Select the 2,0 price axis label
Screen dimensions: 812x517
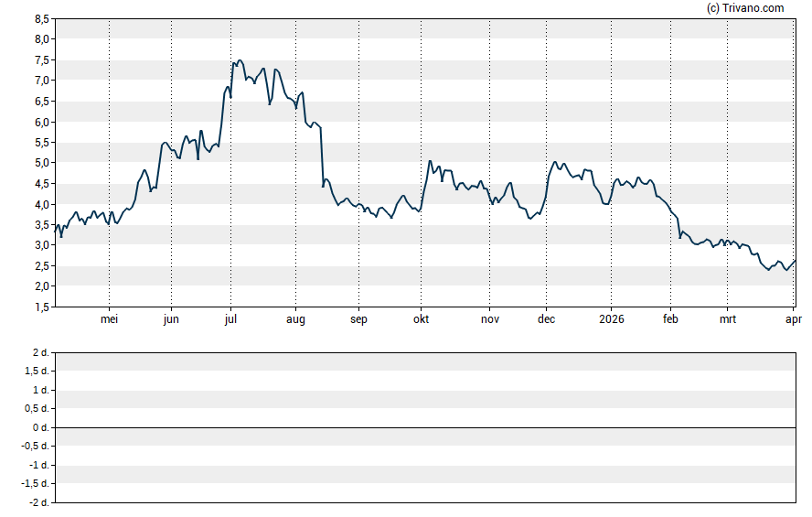pyautogui.click(x=41, y=286)
